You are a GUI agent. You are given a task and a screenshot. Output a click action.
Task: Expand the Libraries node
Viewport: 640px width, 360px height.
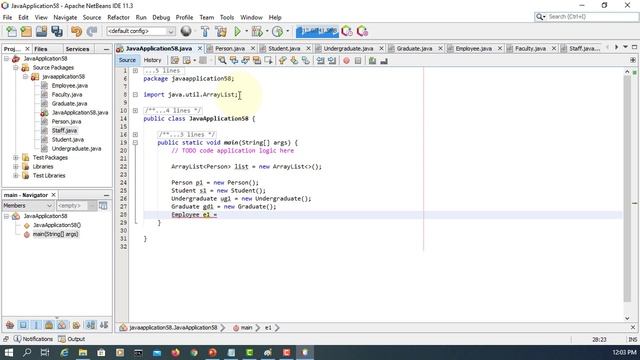[16, 167]
